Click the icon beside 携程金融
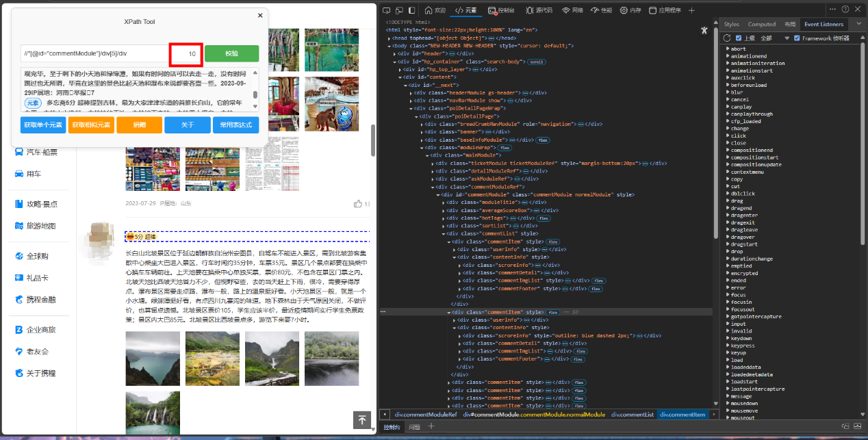This screenshot has height=440, width=868. click(19, 300)
